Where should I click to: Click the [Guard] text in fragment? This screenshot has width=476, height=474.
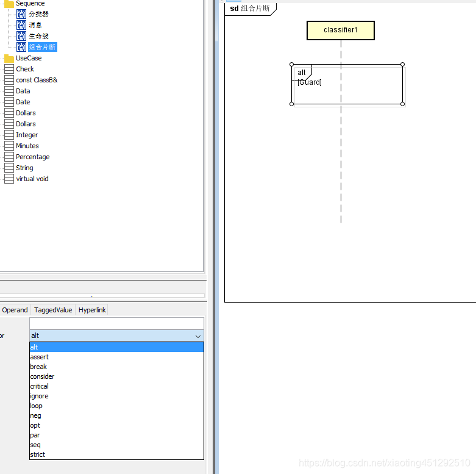310,82
